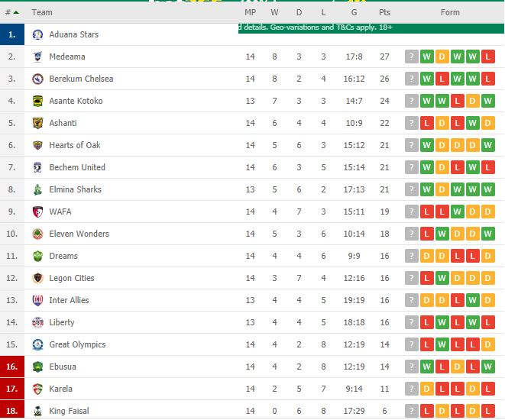Click the Inter Allies club logo
This screenshot has width=505, height=420.
pyautogui.click(x=37, y=300)
